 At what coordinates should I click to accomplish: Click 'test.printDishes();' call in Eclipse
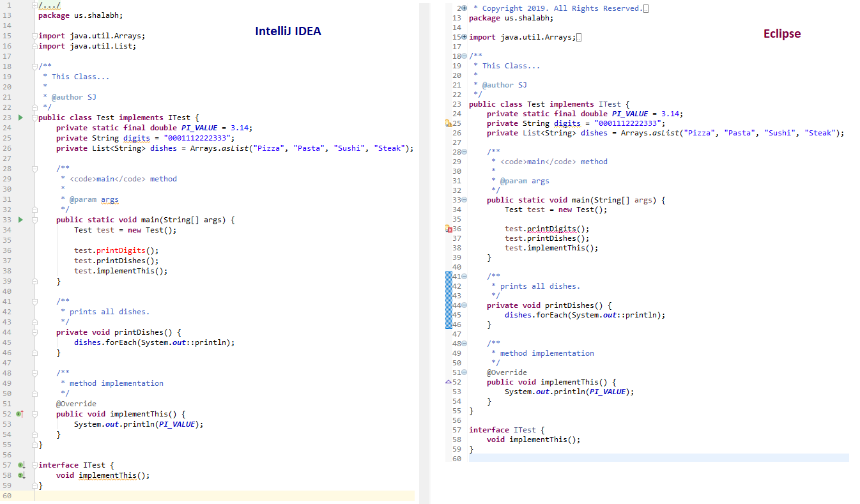(547, 238)
